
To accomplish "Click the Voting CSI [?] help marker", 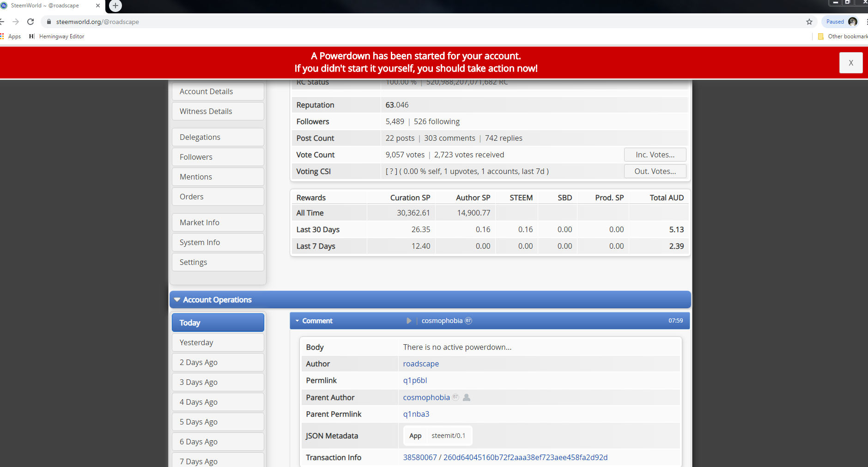I will (x=391, y=171).
